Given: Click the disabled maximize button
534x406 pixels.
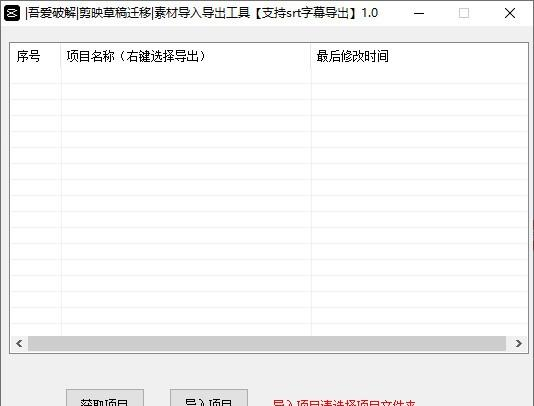Looking at the screenshot, I should click(464, 13).
